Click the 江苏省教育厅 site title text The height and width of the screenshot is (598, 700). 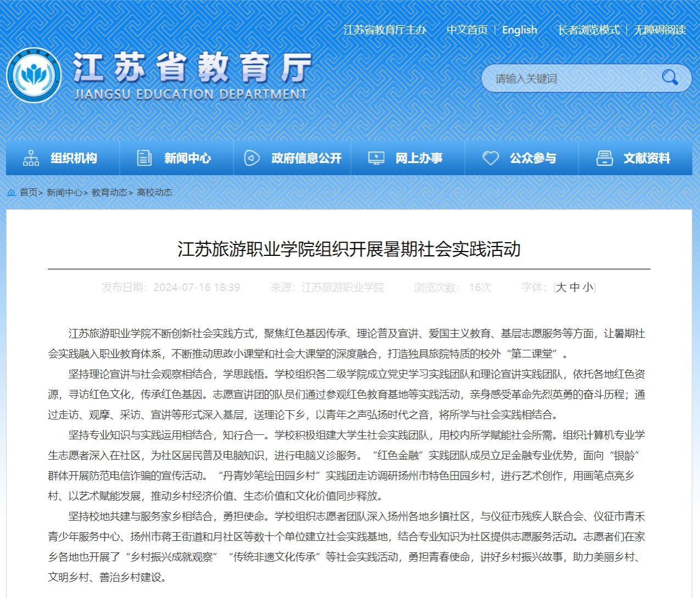pyautogui.click(x=192, y=68)
